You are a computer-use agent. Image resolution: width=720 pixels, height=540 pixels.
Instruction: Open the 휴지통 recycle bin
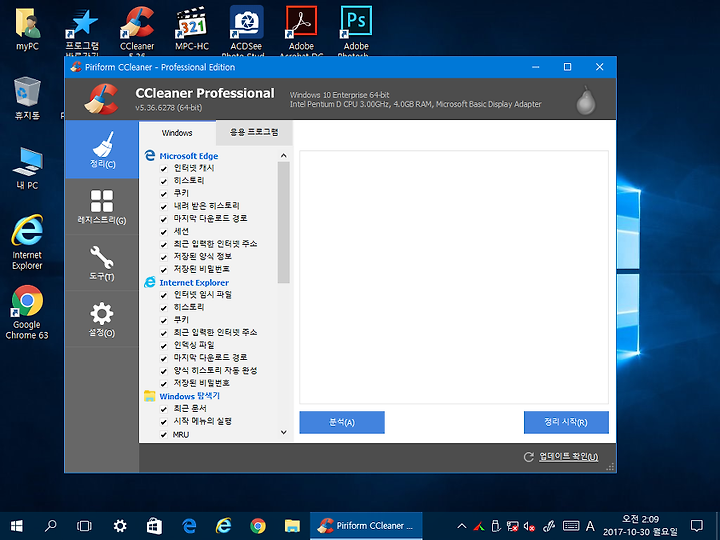(27, 98)
